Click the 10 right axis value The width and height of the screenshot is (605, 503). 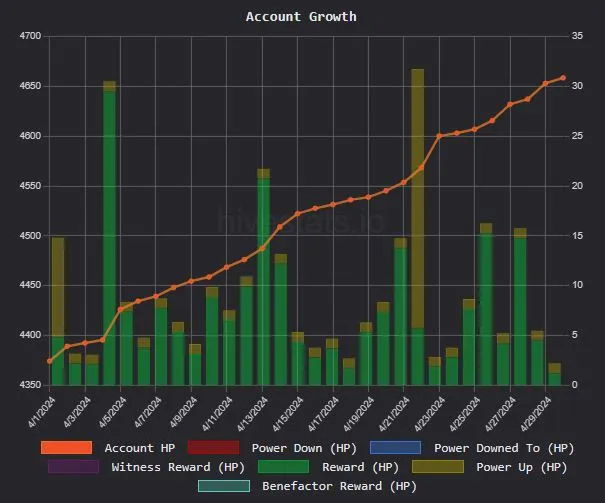pyautogui.click(x=577, y=285)
